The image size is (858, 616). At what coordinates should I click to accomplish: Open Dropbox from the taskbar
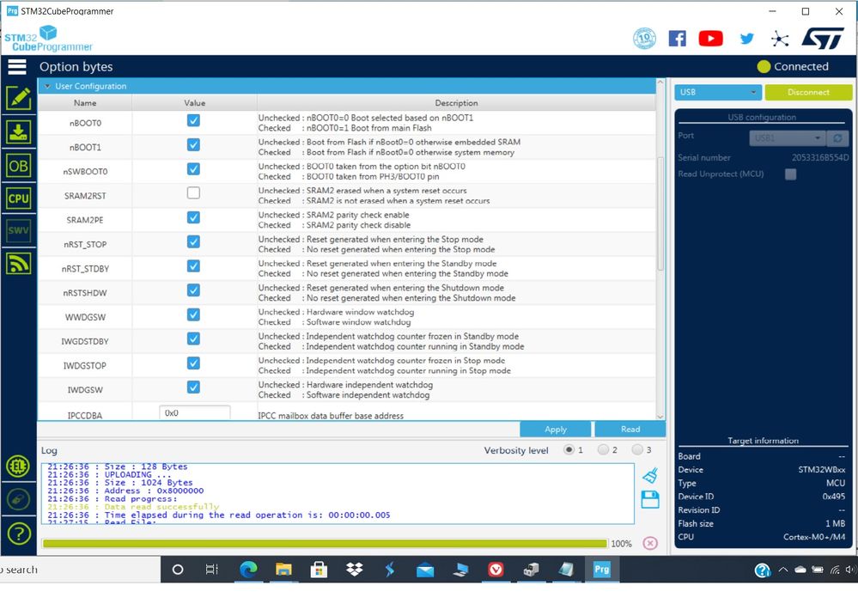[355, 570]
